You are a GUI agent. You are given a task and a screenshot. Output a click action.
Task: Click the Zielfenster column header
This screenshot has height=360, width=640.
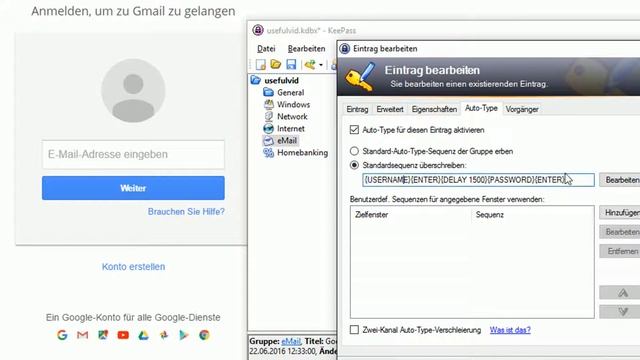point(411,215)
